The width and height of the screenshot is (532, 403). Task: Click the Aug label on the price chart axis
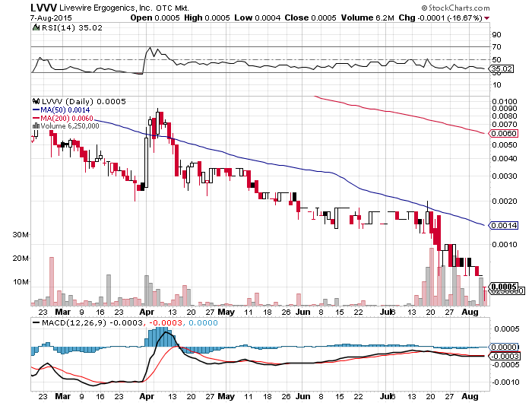[470, 312]
